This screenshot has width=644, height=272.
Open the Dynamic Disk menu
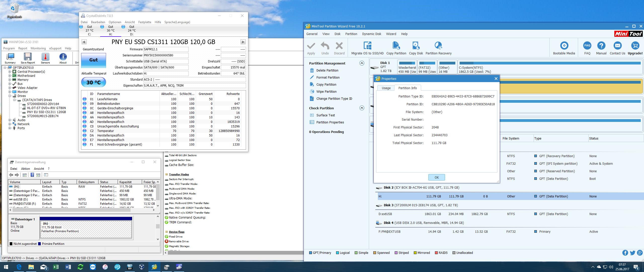[371, 34]
